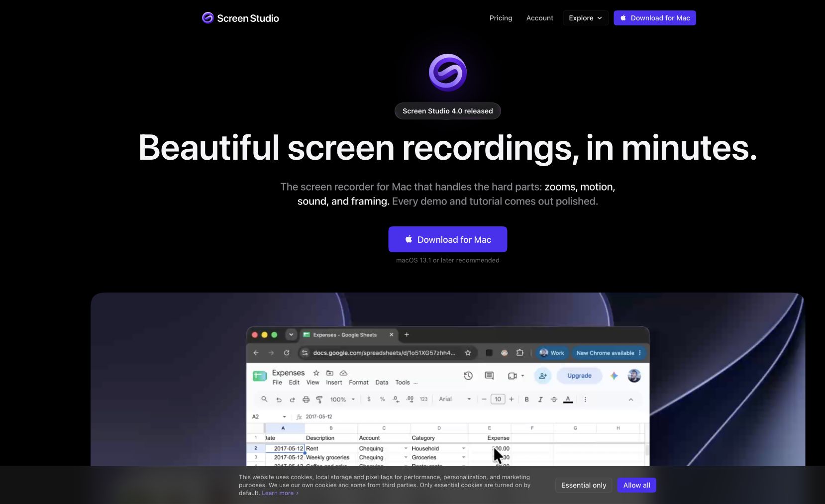Choose Essential only cookies
825x504 pixels.
pos(584,485)
